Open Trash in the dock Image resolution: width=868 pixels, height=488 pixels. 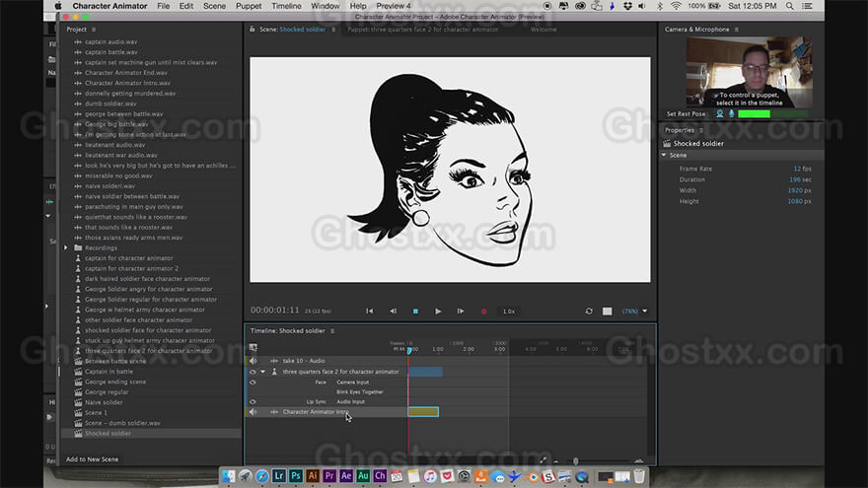[639, 476]
